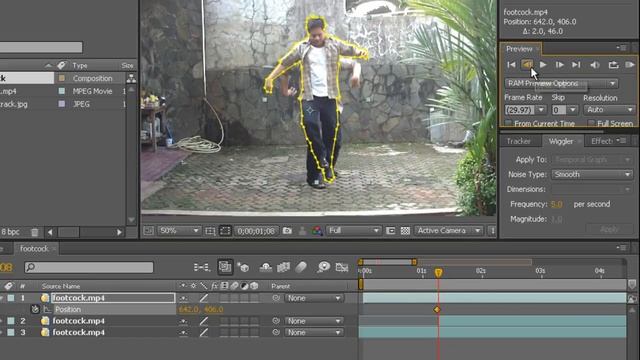This screenshot has width=640, height=360.
Task: Click label color swatch of layer 3
Action: pyautogui.click(x=11, y=333)
